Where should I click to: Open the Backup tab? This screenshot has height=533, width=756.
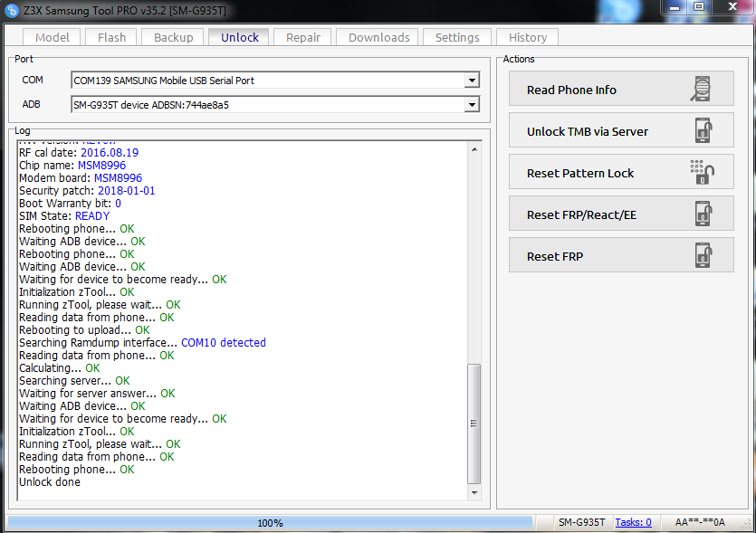173,37
